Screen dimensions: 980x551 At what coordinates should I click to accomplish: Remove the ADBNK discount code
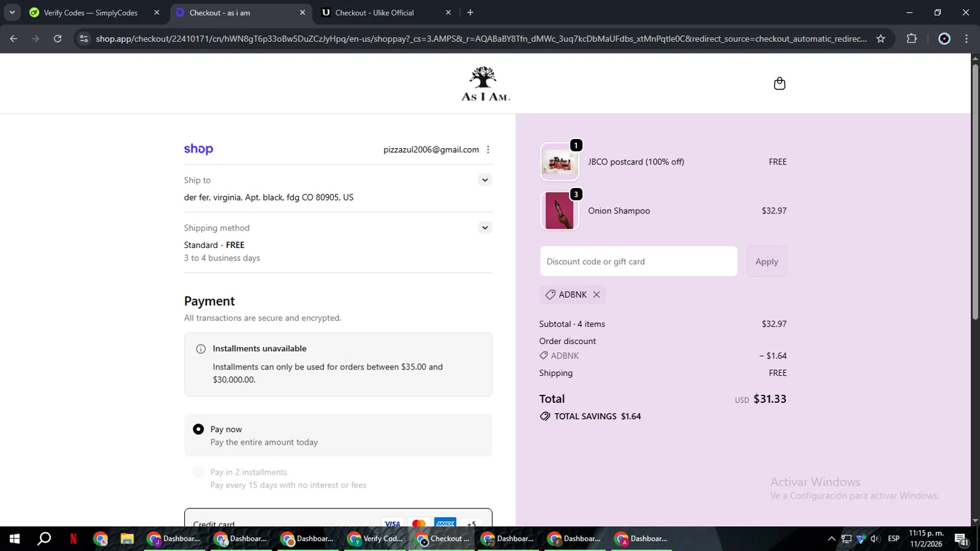pyautogui.click(x=596, y=294)
